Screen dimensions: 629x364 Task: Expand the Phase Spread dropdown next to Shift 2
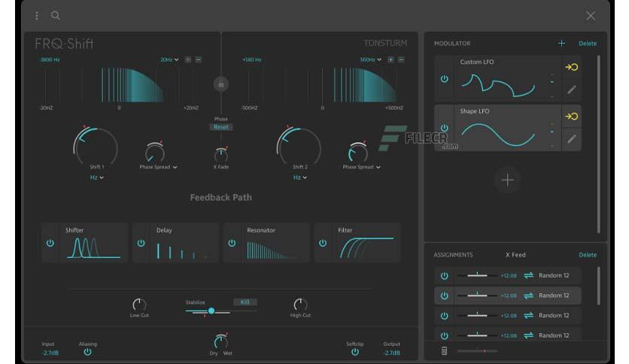point(361,167)
